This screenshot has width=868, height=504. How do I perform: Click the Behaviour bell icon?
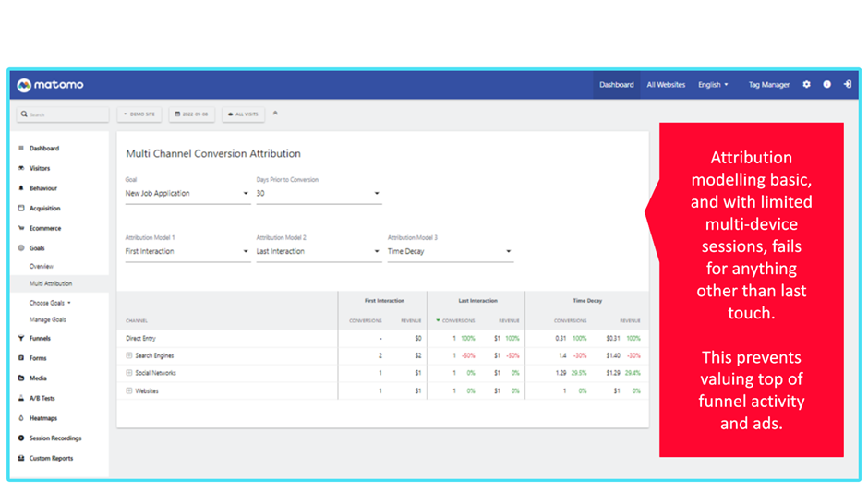pos(21,188)
